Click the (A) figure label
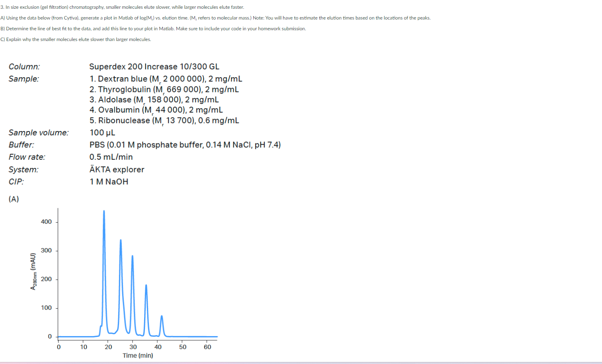This screenshot has height=364, width=602. [13, 199]
